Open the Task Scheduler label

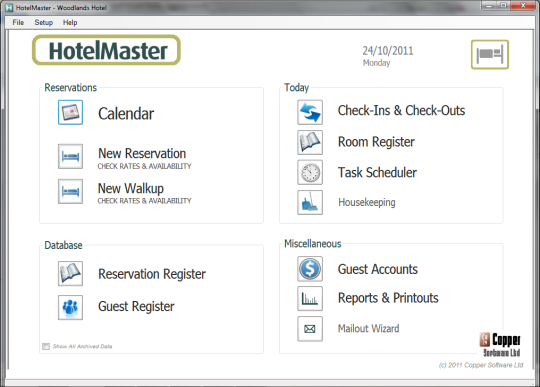coord(377,172)
